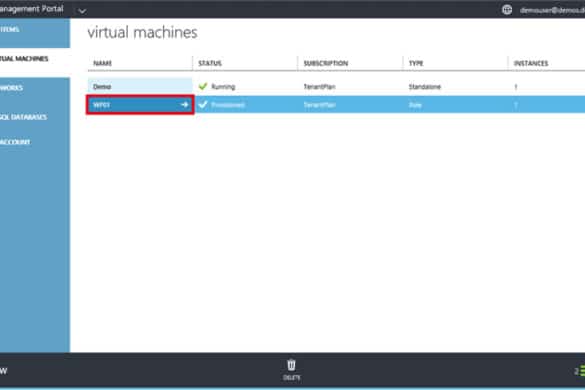Click the Role type cell
585x390 pixels.
tap(415, 105)
